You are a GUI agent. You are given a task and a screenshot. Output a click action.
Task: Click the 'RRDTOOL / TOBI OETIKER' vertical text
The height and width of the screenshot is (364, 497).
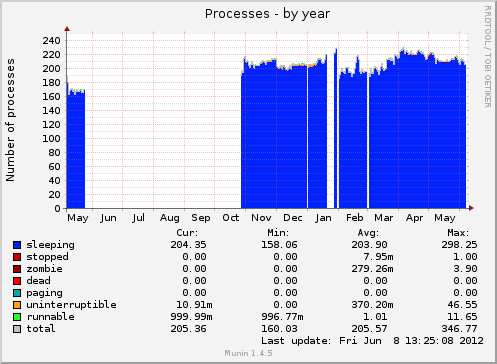(x=488, y=57)
